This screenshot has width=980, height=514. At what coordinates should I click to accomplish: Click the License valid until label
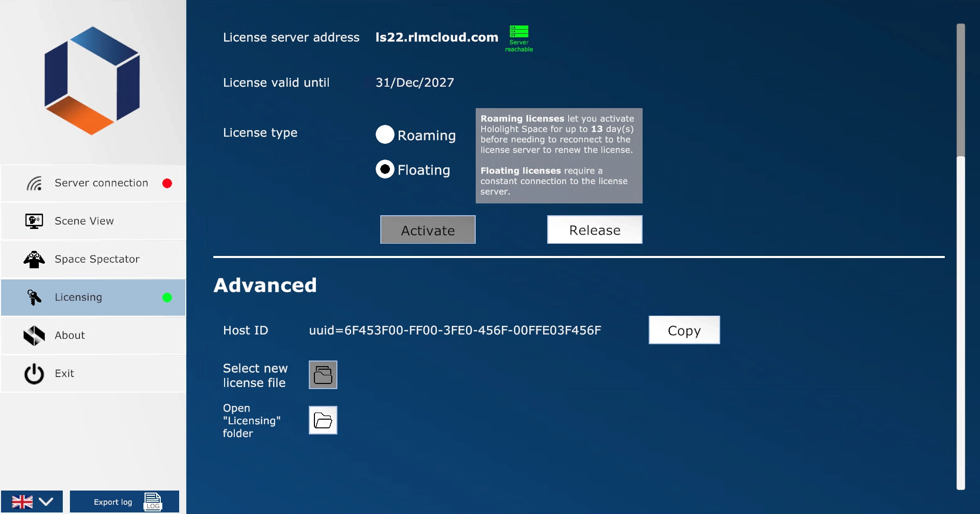pos(276,83)
